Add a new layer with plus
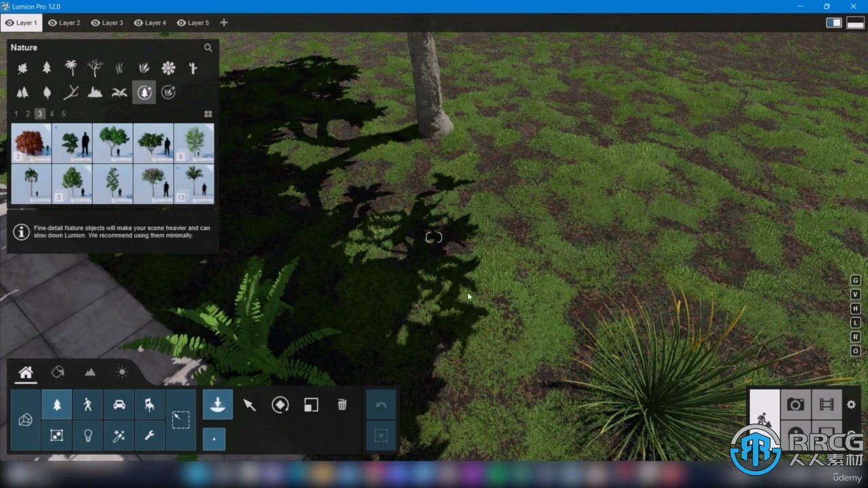 point(224,22)
